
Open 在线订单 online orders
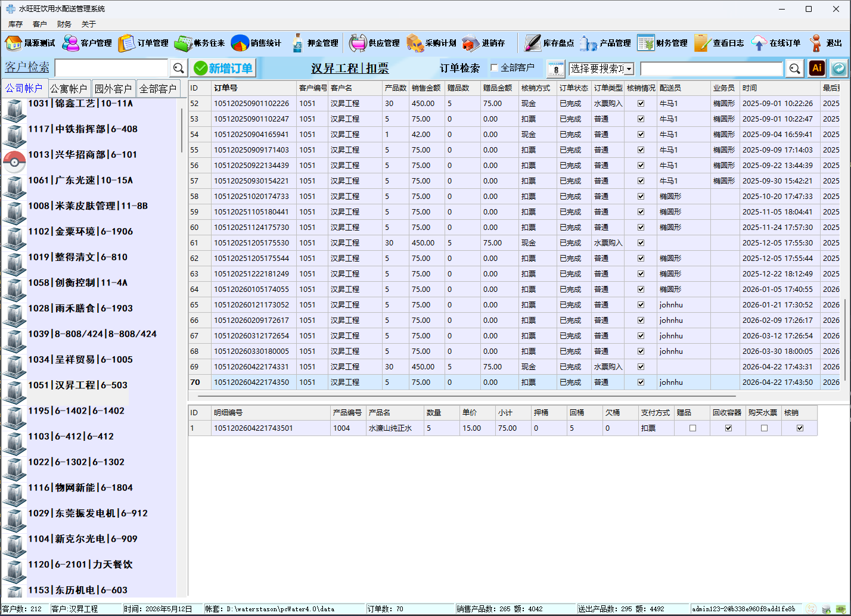775,43
